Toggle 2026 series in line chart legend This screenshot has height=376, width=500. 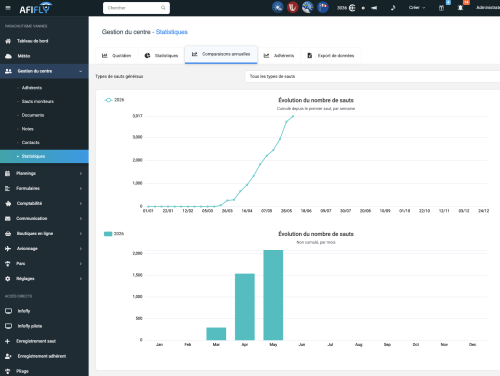click(114, 100)
